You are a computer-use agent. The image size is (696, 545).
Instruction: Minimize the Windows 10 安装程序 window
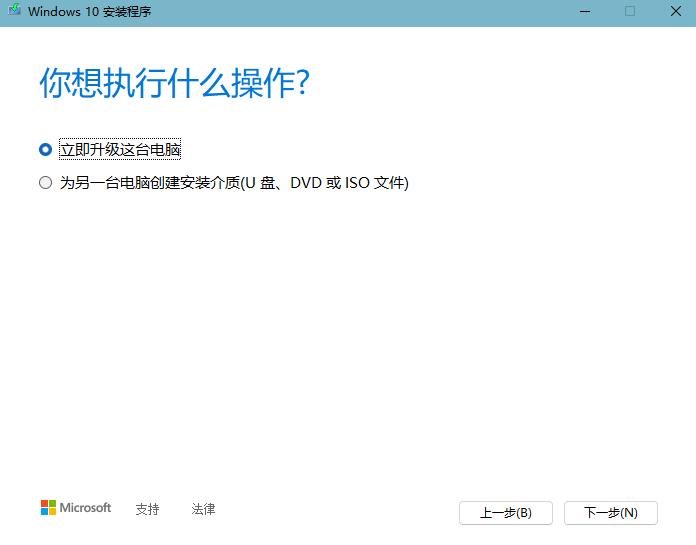tap(585, 12)
